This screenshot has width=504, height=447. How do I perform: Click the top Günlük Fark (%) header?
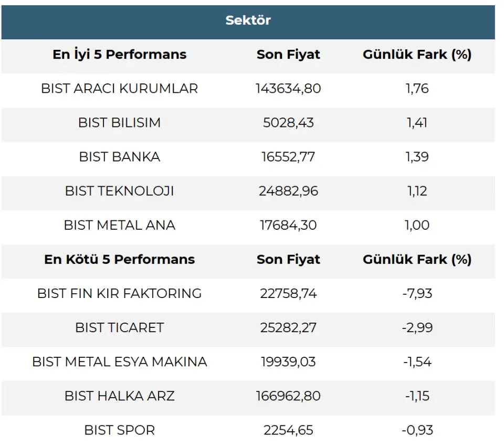tap(417, 55)
